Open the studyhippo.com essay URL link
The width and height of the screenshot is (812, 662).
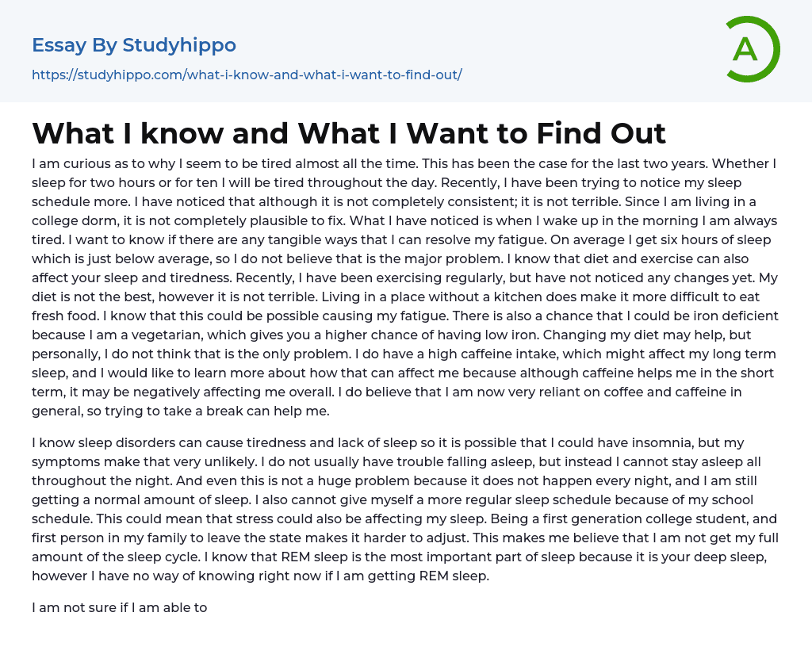247,75
